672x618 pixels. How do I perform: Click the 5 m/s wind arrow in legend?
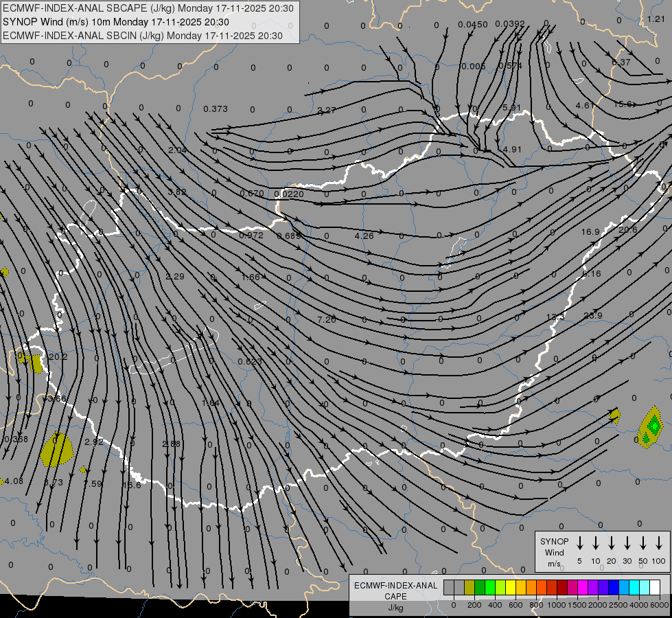pyautogui.click(x=580, y=543)
